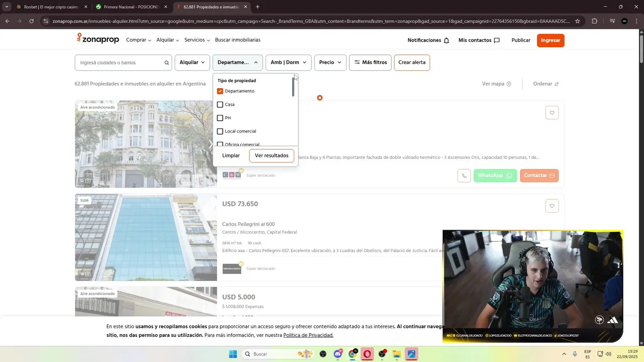Open Buscar inmobiliarias page
Screen dimensions: 644x362
coord(237,40)
